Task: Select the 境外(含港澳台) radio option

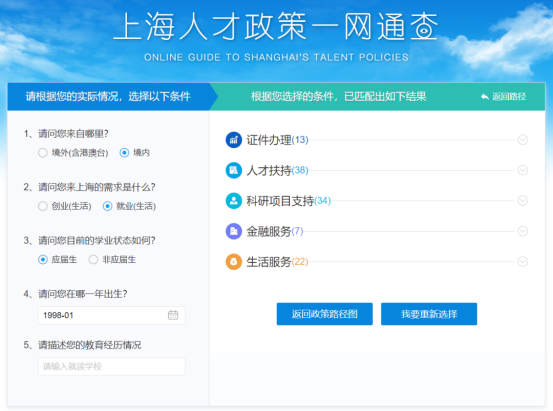Action: [x=43, y=153]
